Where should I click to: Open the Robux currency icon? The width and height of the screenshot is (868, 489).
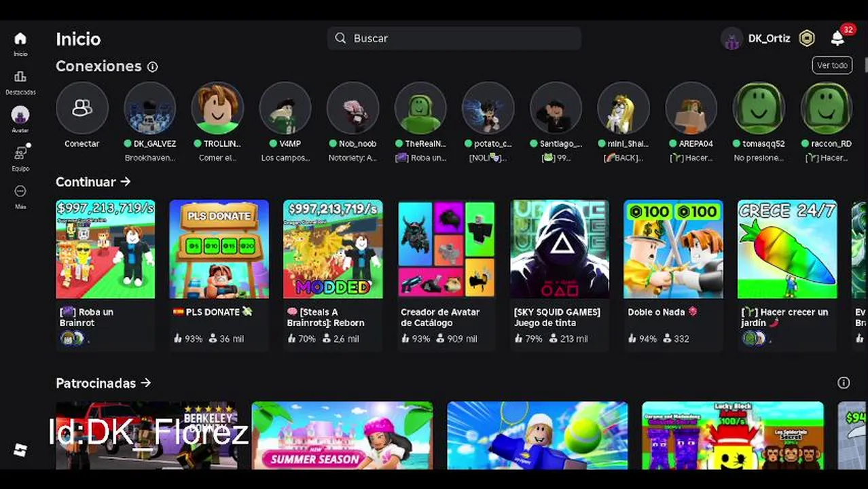[806, 39]
